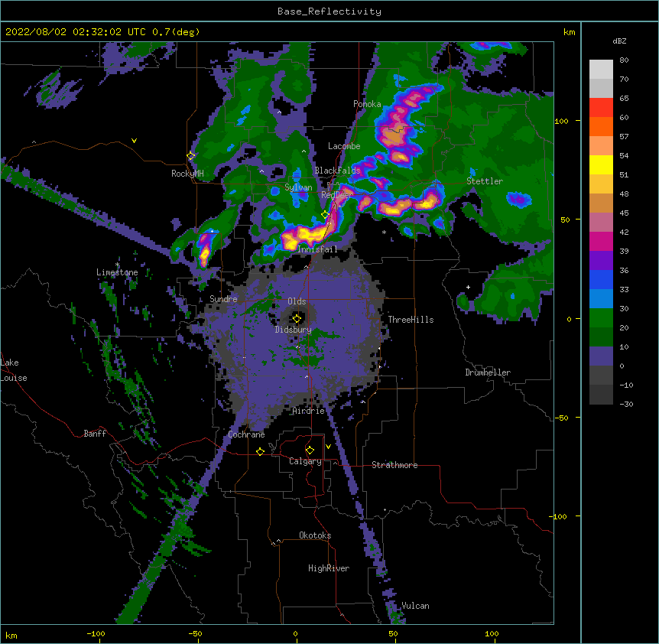This screenshot has height=644, width=659.
Task: Click the Lacombe city label
Action: [344, 146]
